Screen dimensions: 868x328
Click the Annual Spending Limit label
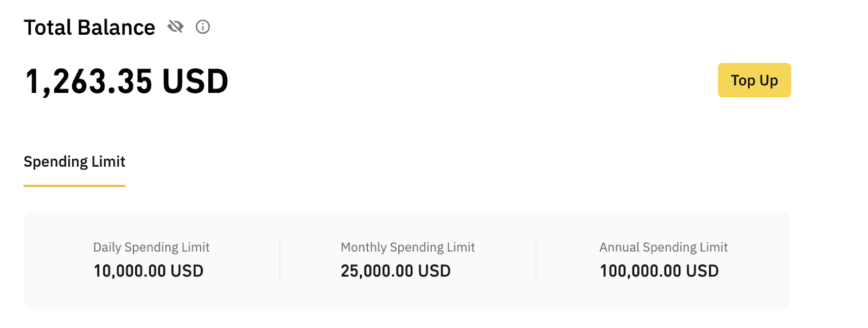[663, 247]
